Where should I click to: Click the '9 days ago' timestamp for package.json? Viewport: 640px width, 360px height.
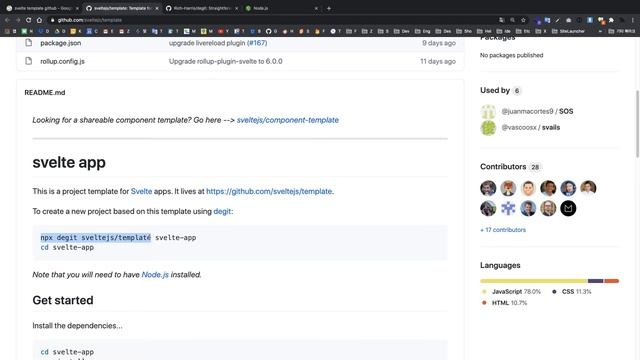pos(439,43)
